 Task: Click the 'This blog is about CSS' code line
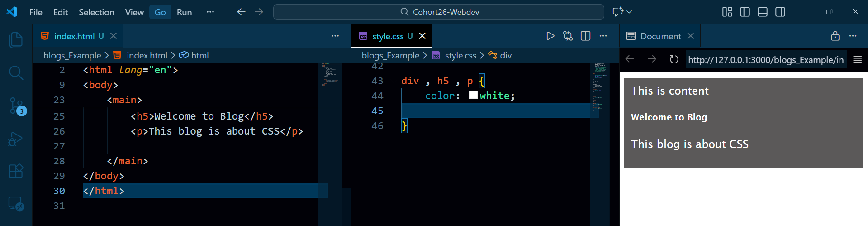pos(217,131)
